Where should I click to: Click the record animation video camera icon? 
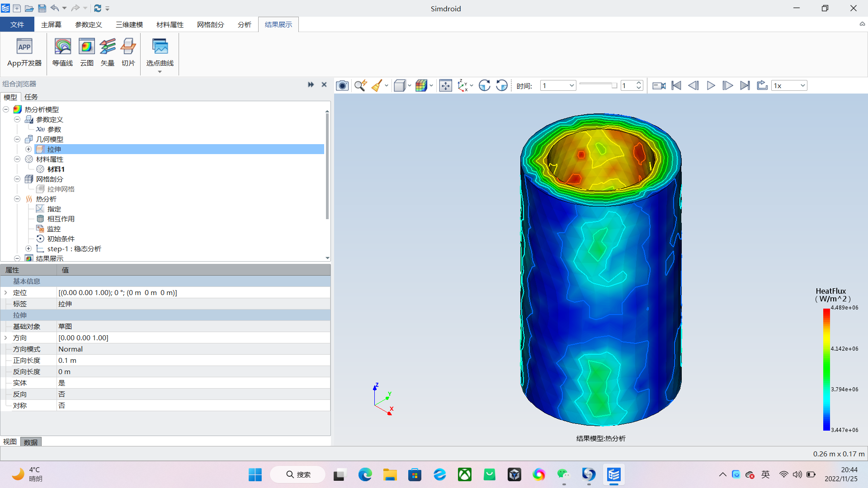click(659, 85)
